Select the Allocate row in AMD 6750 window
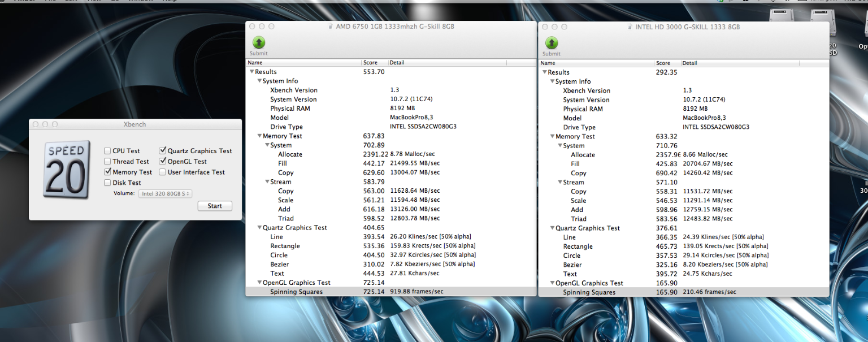Screen dimensions: 868x342 [x=391, y=154]
